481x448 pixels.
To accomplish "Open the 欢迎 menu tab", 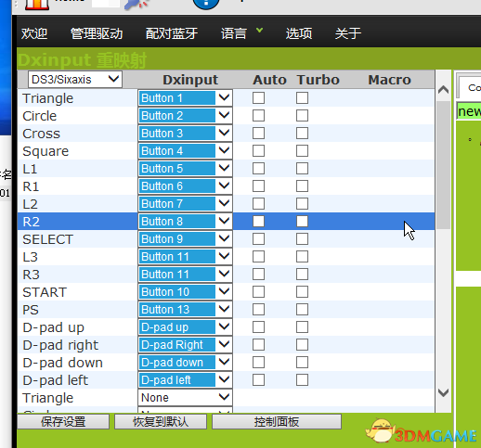I will (34, 33).
